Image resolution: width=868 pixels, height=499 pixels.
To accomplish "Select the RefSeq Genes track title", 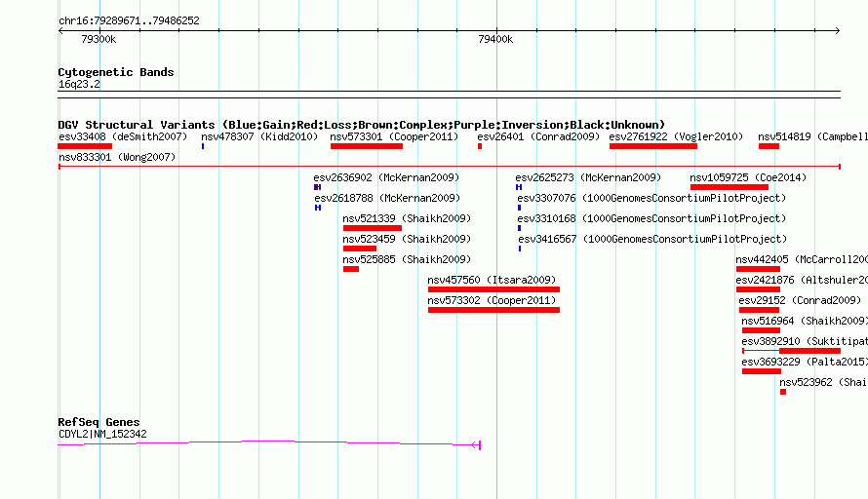I will click(99, 422).
